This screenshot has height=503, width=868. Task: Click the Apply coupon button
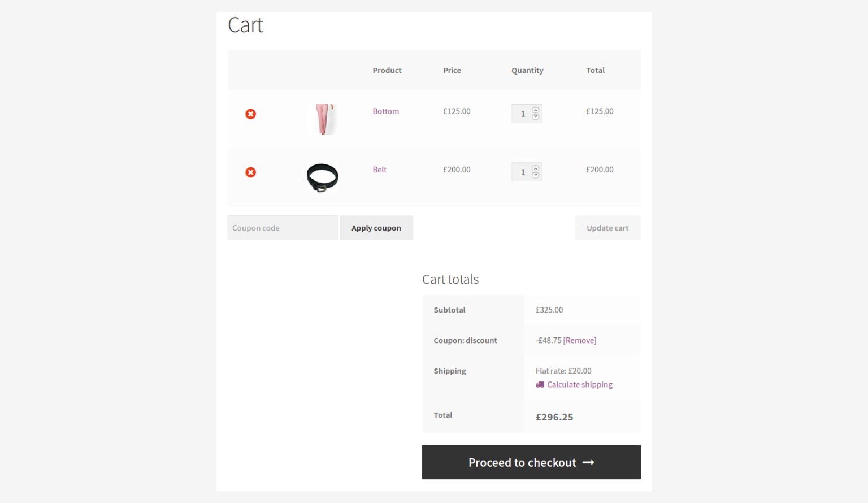376,227
